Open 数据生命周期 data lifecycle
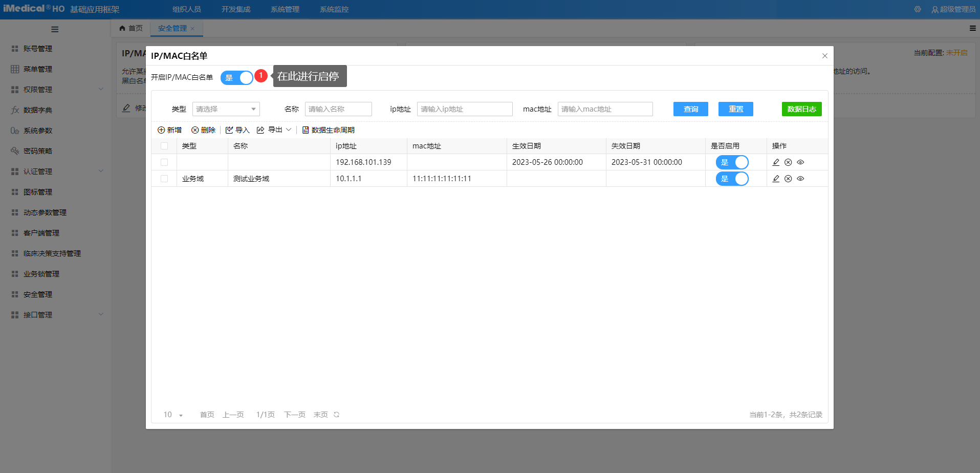Screen dimensions: 980x473 [328, 130]
